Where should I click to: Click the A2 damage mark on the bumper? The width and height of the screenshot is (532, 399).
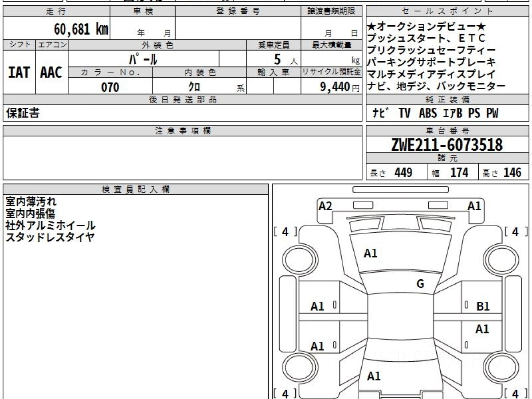point(325,206)
